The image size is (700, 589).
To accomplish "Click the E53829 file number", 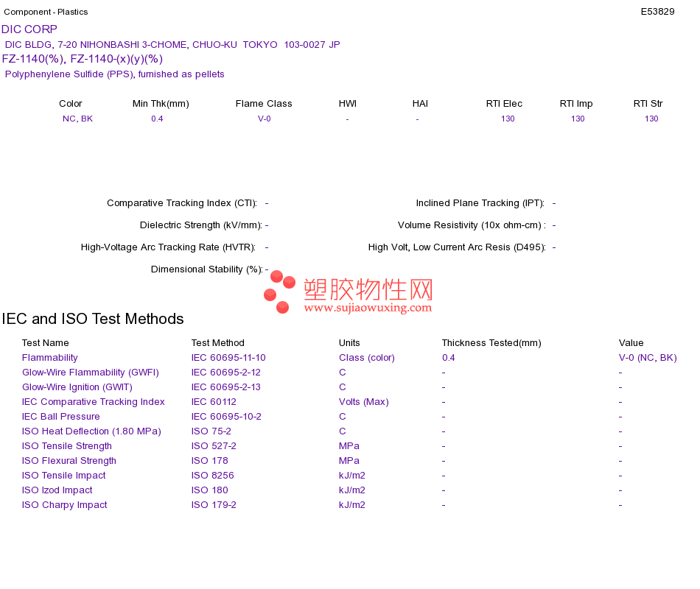I will 657,12.
